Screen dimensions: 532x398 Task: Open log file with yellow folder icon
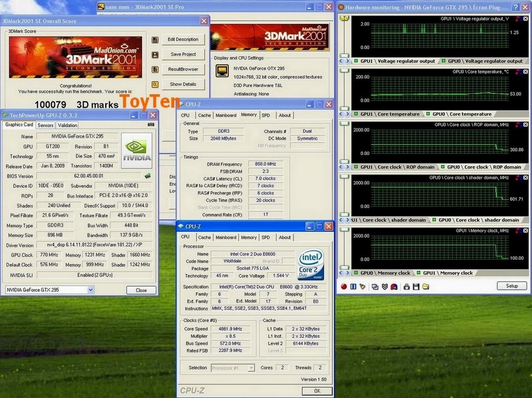pyautogui.click(x=426, y=287)
